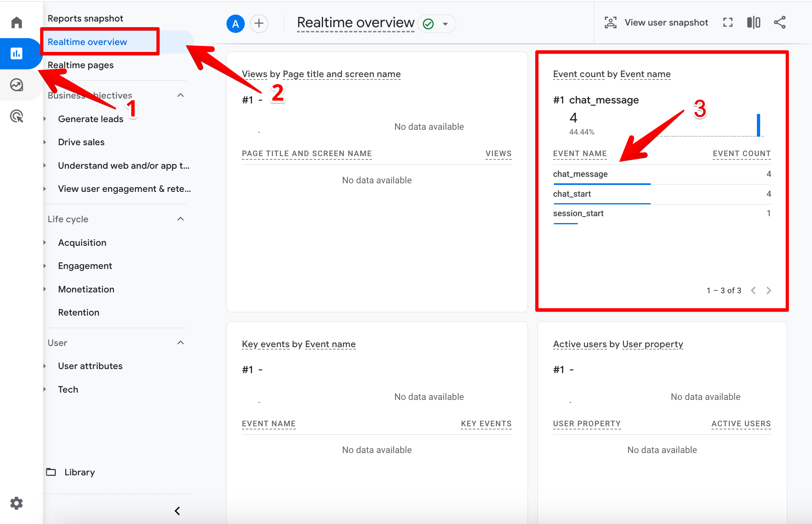Select Realtime pages in sidebar

pos(81,65)
